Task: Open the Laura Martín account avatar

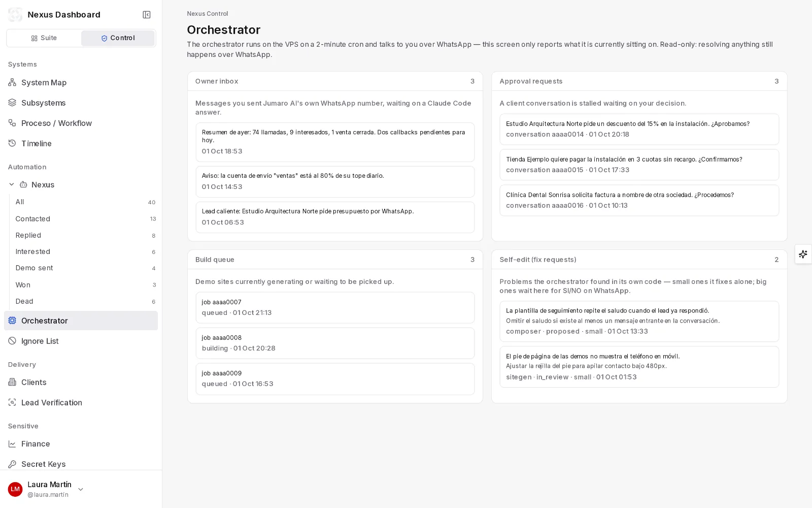Action: 15,489
